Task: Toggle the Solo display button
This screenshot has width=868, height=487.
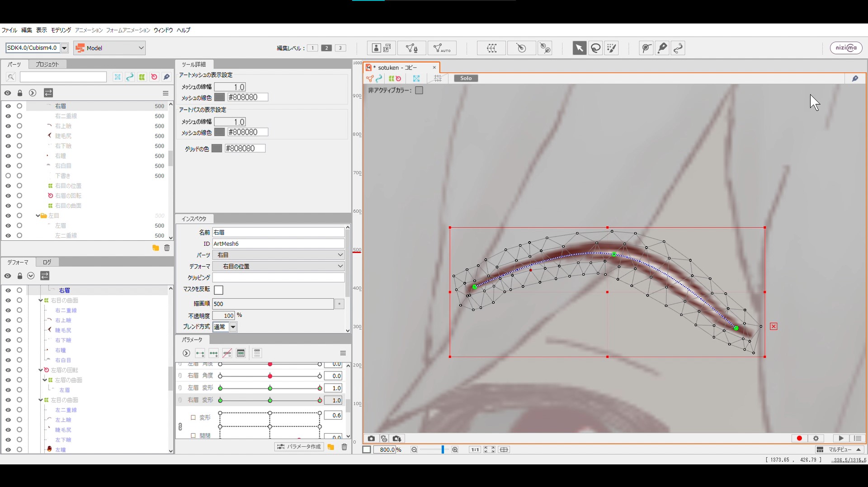Action: (x=466, y=78)
